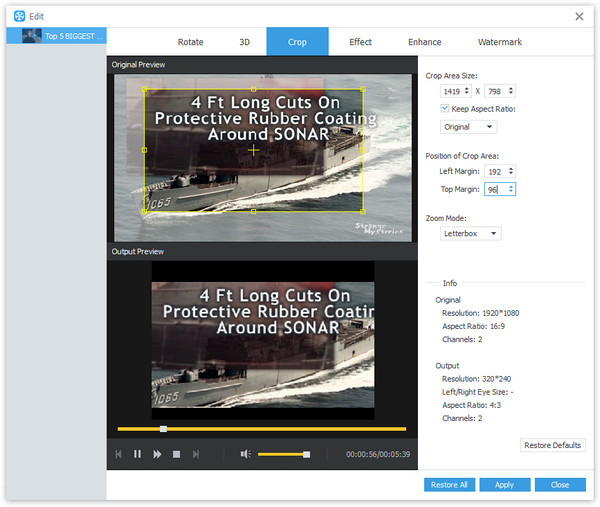Adjust the Left Margin stepper
The image size is (600, 507).
click(511, 172)
